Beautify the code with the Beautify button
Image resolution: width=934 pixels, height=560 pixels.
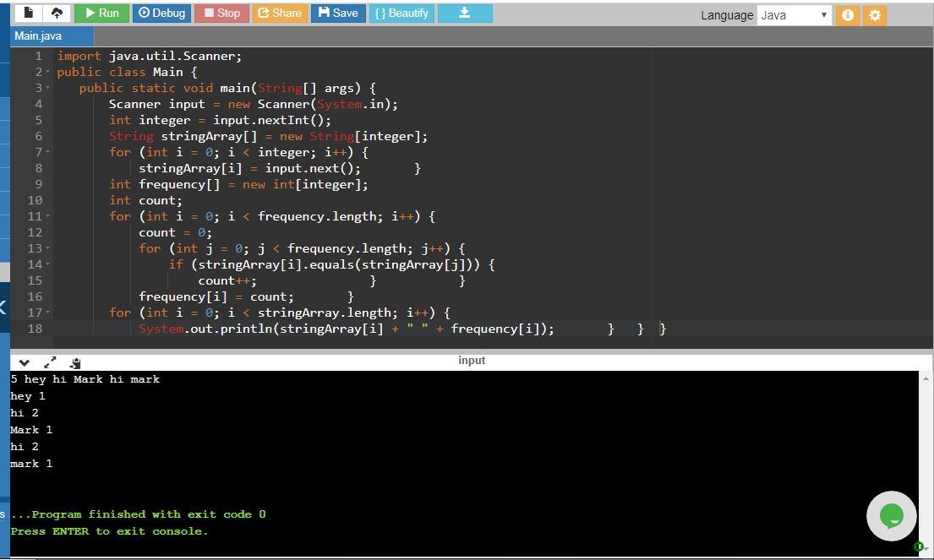pos(401,13)
